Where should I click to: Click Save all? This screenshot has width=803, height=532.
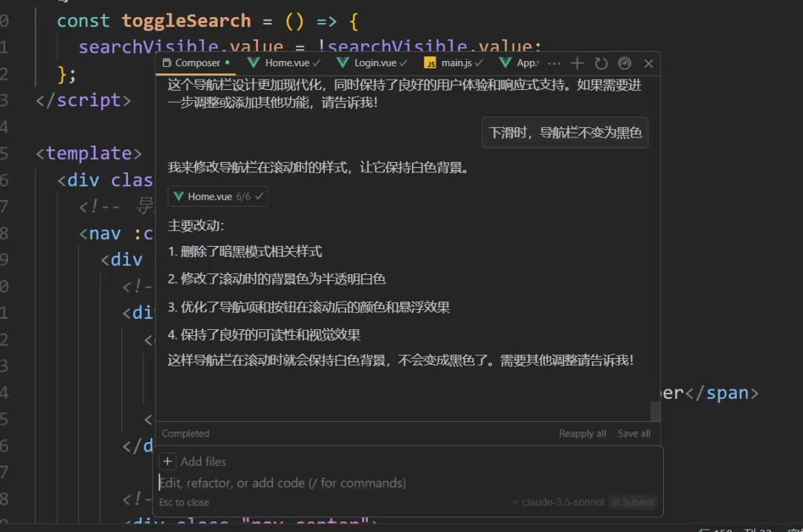[x=634, y=434]
